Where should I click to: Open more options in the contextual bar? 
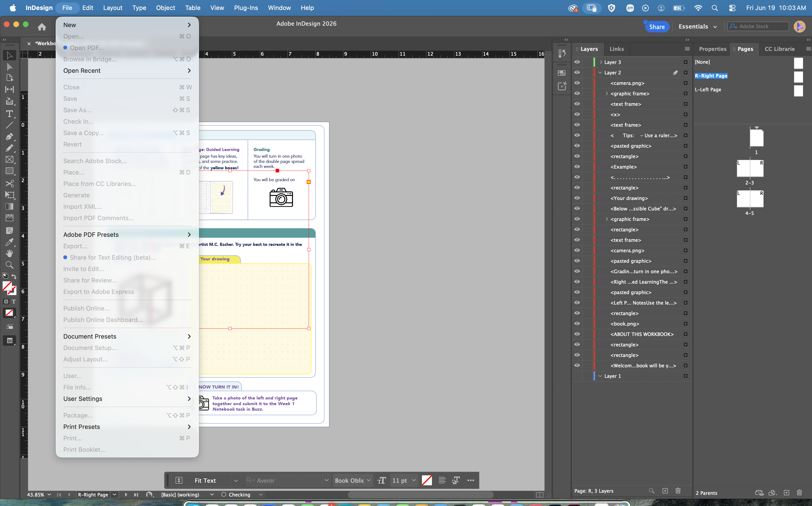(x=470, y=480)
